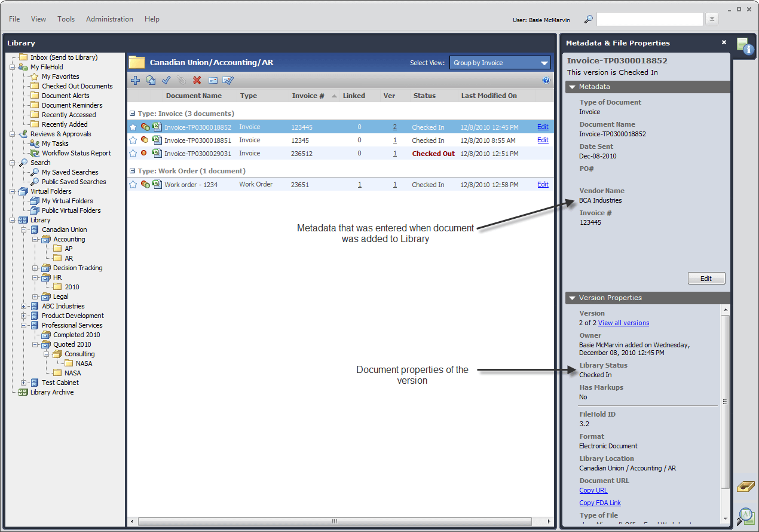
Task: Open the search options dropdown arrow
Action: (711, 19)
